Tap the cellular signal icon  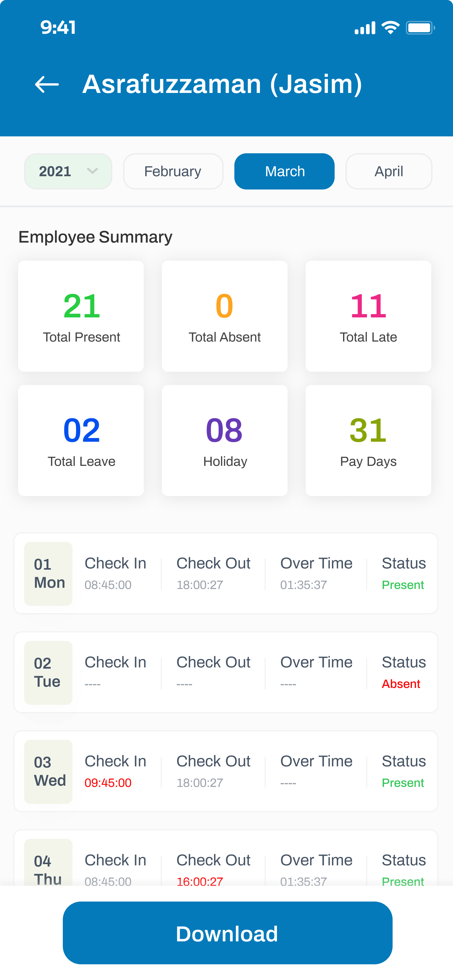point(365,28)
